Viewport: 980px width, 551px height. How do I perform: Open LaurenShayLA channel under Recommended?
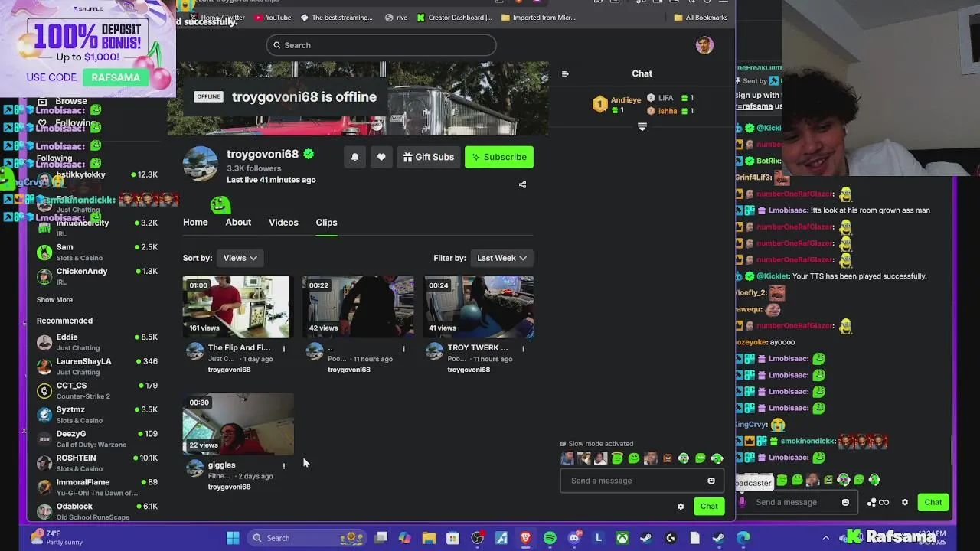(96, 366)
